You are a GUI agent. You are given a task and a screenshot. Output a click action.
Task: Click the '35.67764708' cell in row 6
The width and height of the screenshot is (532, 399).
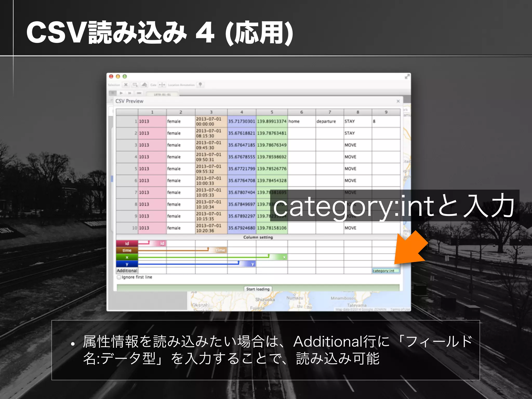[242, 181]
